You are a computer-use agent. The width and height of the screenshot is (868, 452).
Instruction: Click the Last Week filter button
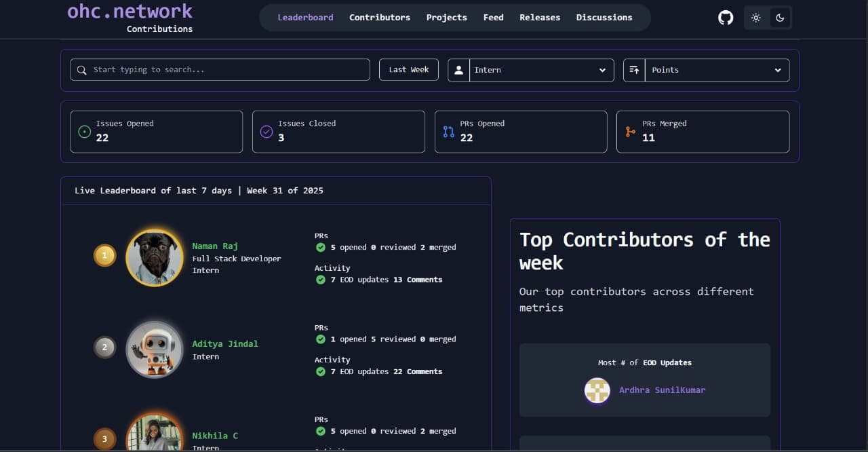tap(408, 69)
